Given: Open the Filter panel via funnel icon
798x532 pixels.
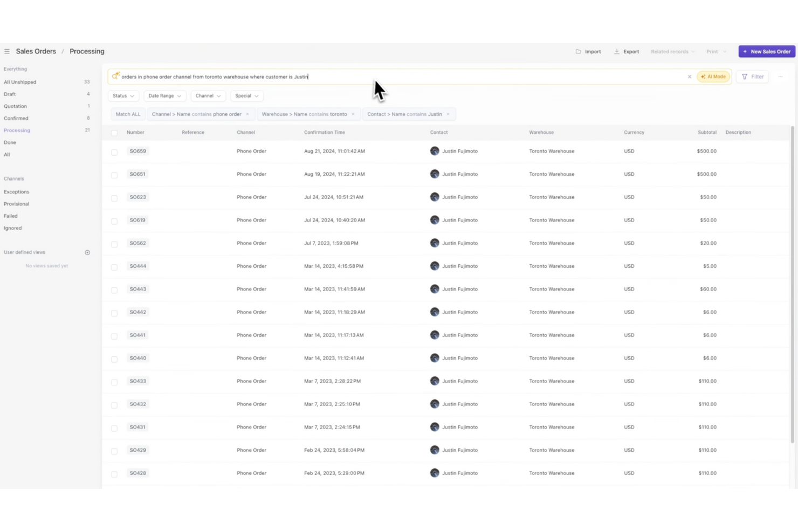Looking at the screenshot, I should click(745, 77).
